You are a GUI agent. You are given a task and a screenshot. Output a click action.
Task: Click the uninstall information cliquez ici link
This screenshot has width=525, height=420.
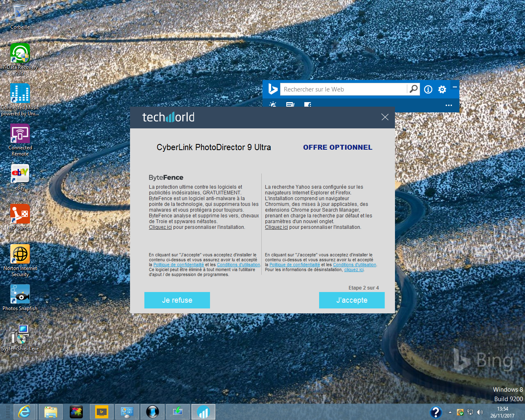[x=354, y=270]
